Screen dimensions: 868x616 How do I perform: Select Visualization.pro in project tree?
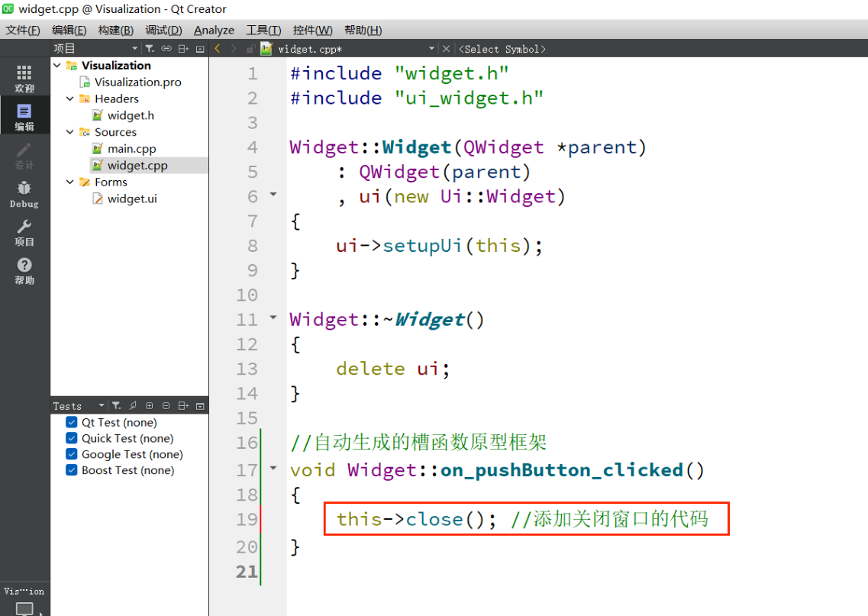(138, 82)
